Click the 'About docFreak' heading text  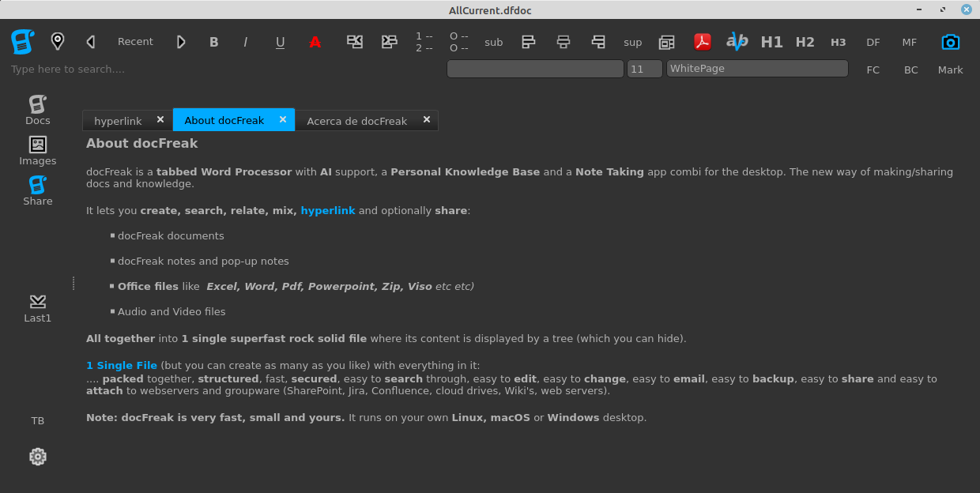pyautogui.click(x=142, y=143)
